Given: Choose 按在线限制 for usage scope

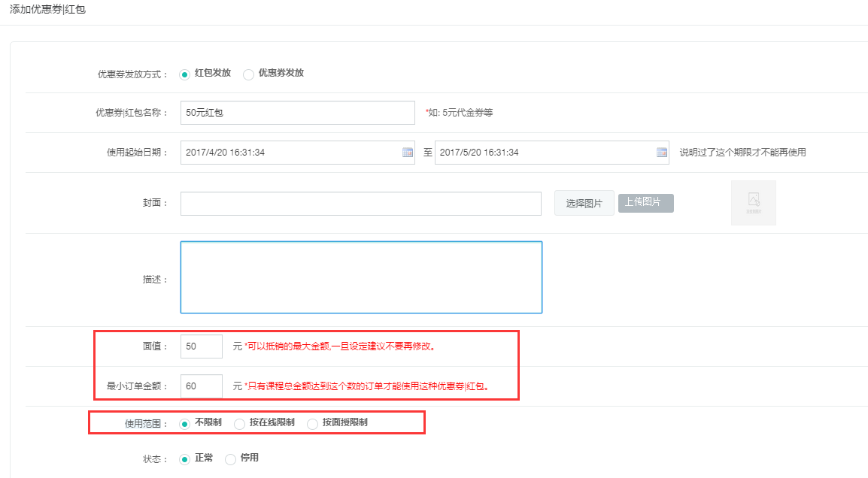Looking at the screenshot, I should coord(240,423).
